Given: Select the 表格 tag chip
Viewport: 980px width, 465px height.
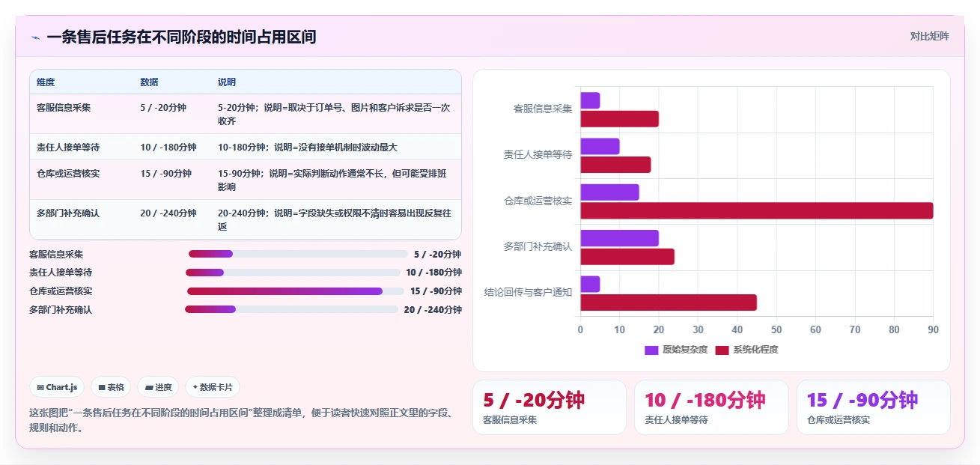Looking at the screenshot, I should (x=111, y=387).
